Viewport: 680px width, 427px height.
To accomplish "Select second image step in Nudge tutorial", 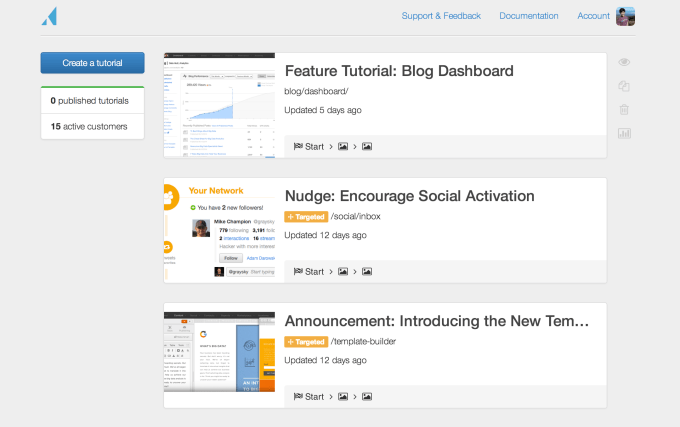I will tap(367, 272).
